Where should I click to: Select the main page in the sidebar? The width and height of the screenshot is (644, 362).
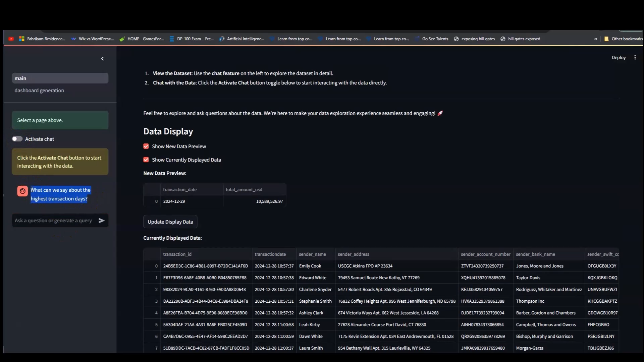click(x=60, y=78)
